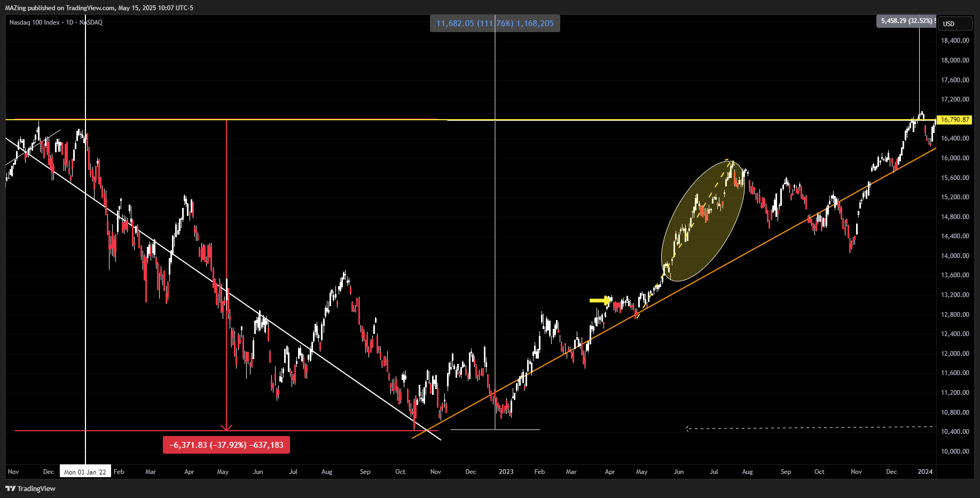Click the 2024 label on the time axis
This screenshot has height=498, width=980.
click(925, 472)
